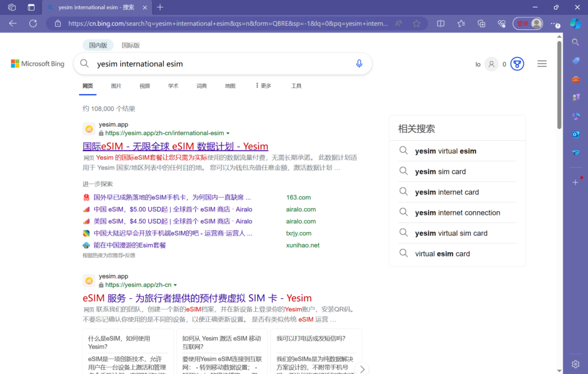Screen dimensions: 588x374
Task: Select the 地图 results tab
Action: pos(230,86)
